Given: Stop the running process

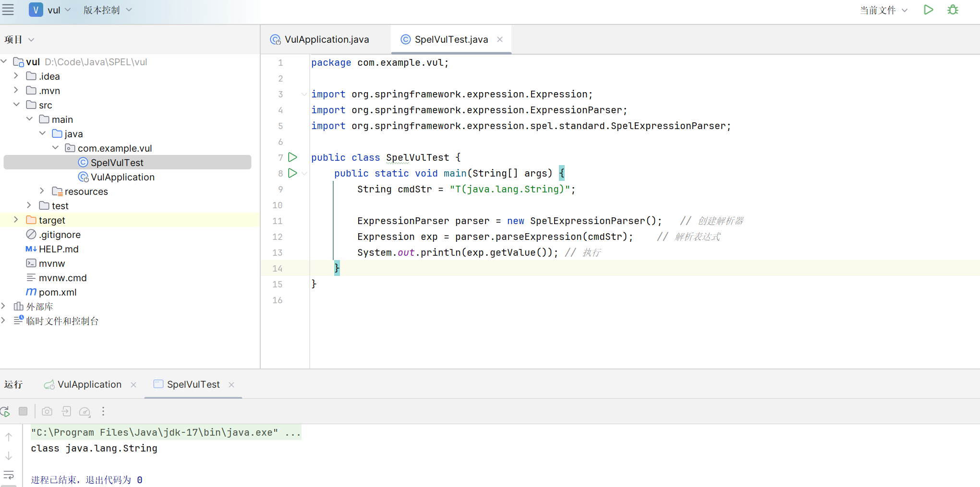Looking at the screenshot, I should [x=23, y=411].
